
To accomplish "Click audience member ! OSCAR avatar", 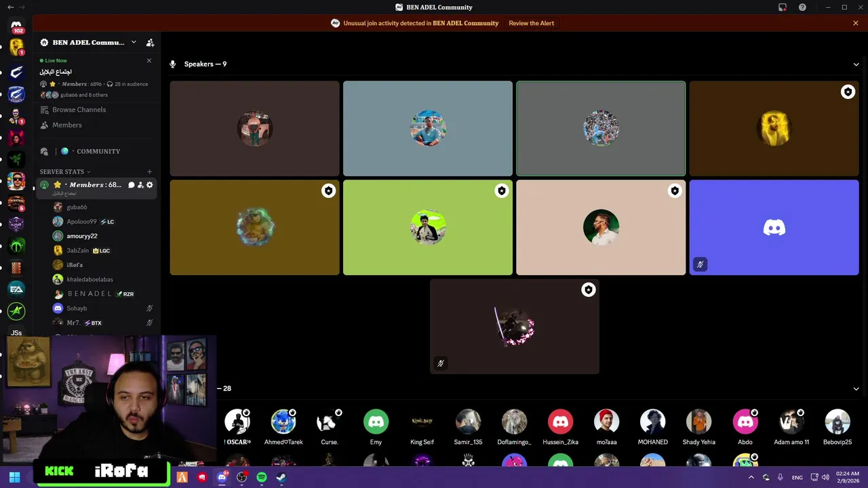I will [237, 422].
